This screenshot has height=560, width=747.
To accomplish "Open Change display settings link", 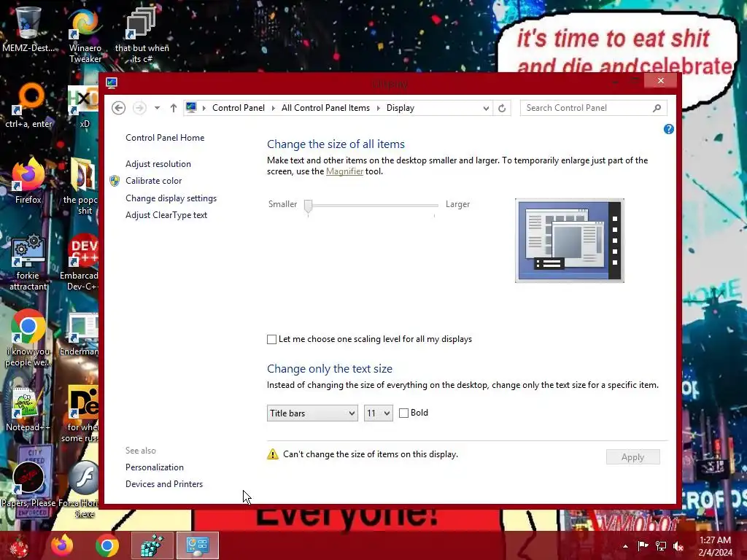I will click(171, 198).
